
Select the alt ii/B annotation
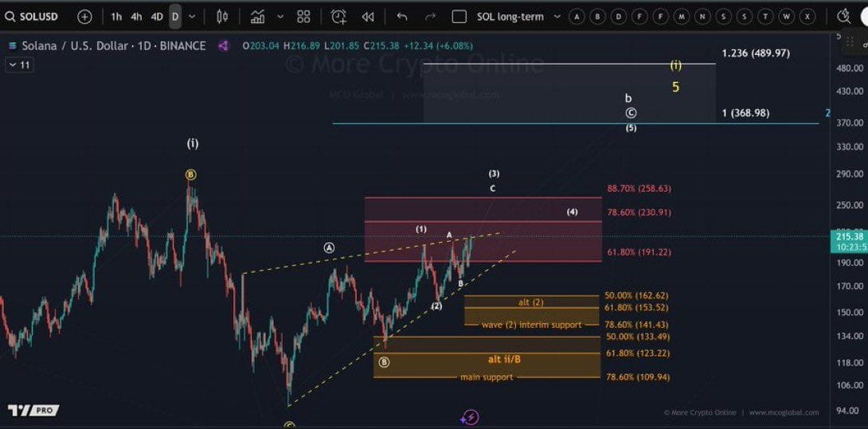coord(504,360)
